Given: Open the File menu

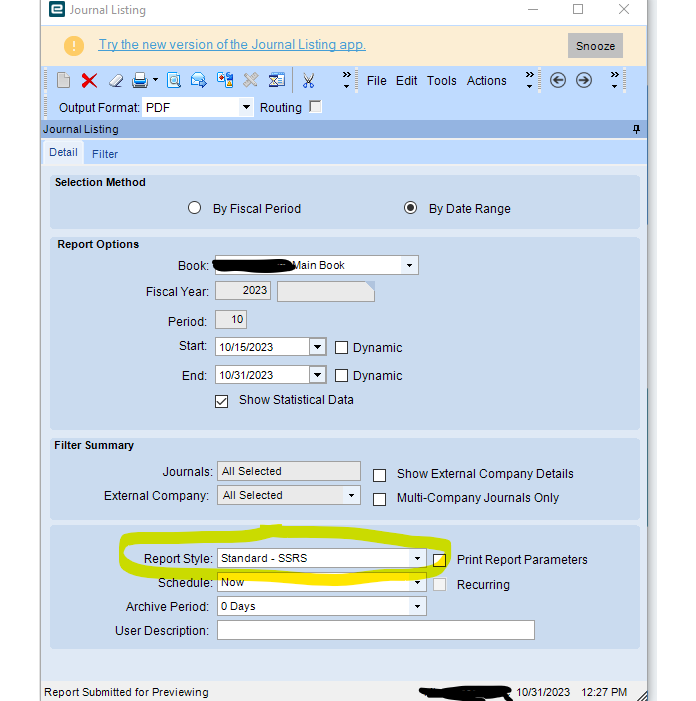Looking at the screenshot, I should [376, 81].
